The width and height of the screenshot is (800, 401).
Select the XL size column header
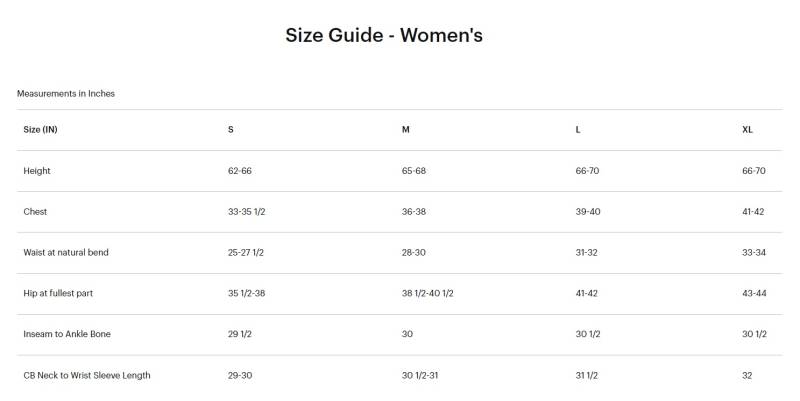click(x=748, y=130)
